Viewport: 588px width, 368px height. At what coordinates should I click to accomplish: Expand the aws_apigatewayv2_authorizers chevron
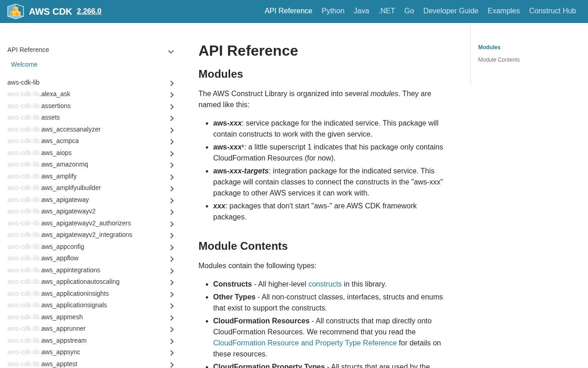pyautogui.click(x=172, y=224)
